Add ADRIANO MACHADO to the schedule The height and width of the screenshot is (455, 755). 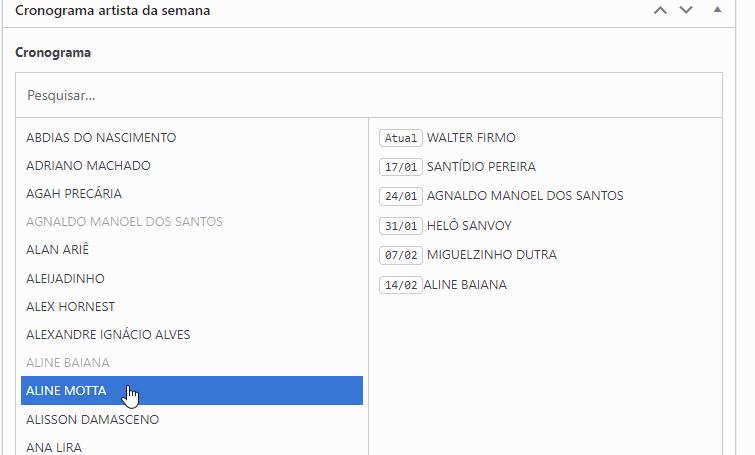tap(88, 165)
